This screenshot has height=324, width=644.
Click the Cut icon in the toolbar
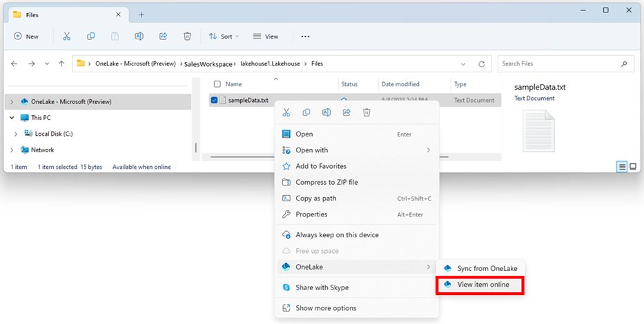pos(66,37)
